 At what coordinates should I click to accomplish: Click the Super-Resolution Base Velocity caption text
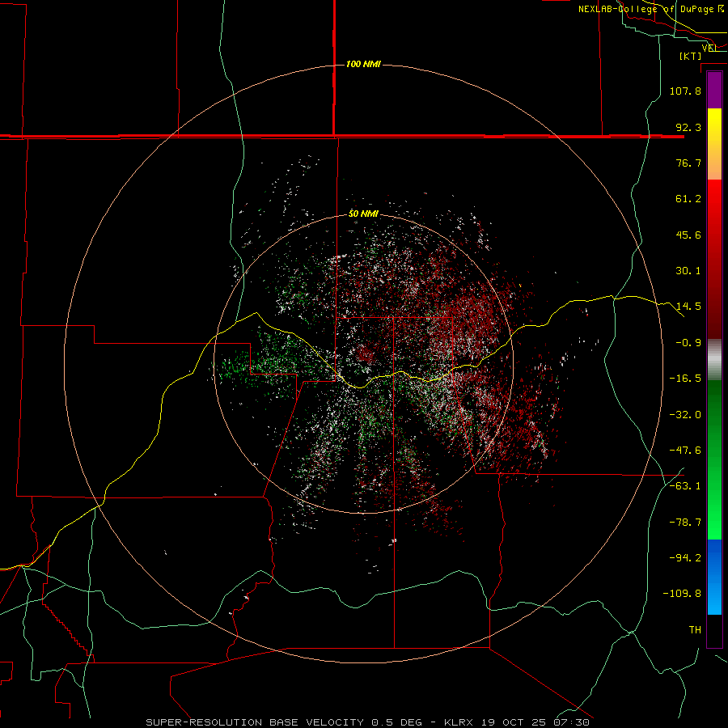click(284, 722)
